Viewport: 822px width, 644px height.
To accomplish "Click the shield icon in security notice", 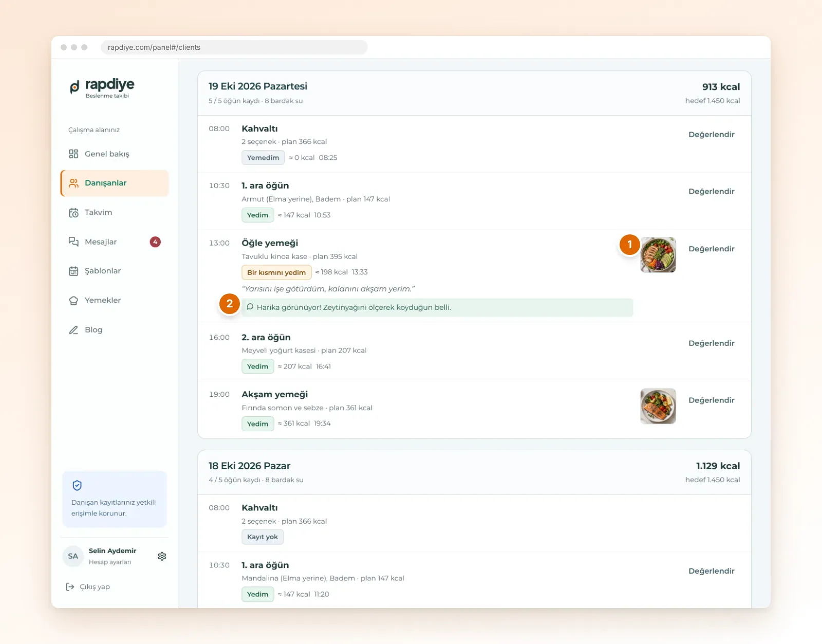I will (x=77, y=485).
